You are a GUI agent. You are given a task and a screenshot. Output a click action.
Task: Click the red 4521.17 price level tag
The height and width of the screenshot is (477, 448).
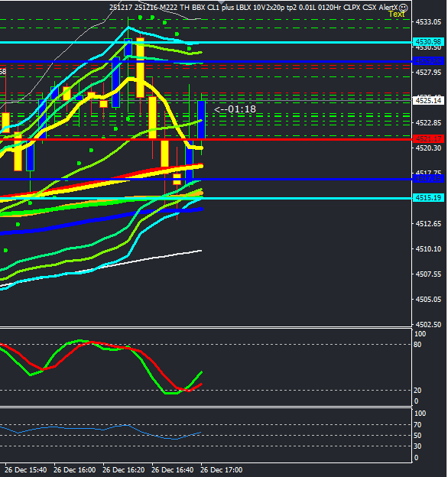(x=428, y=139)
